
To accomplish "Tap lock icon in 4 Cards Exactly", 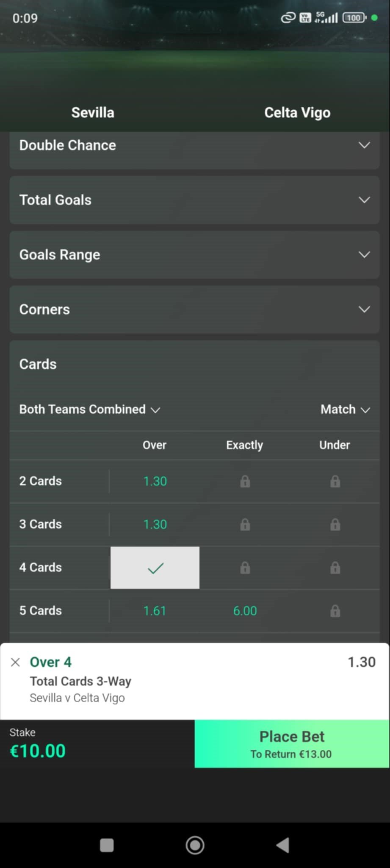I will pos(245,568).
